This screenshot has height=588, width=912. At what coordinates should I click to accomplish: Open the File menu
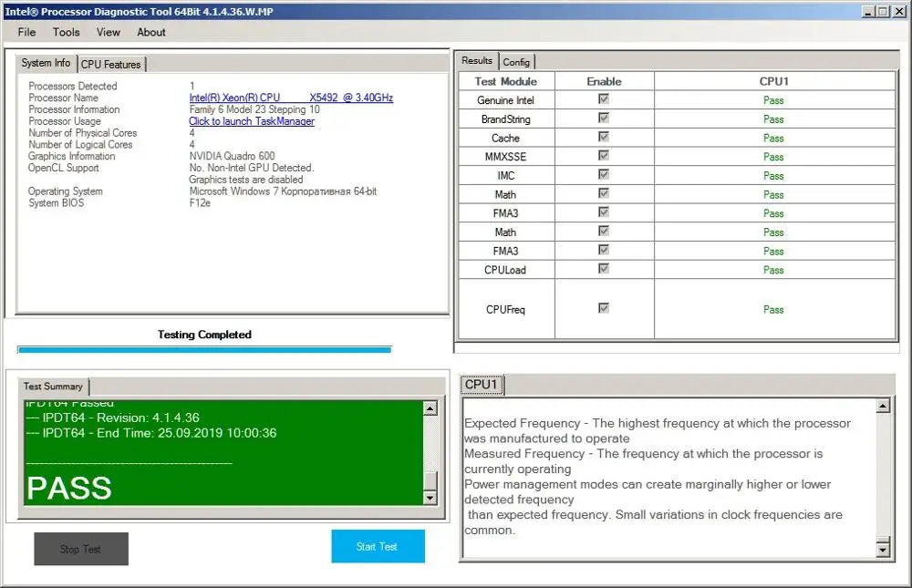(26, 32)
